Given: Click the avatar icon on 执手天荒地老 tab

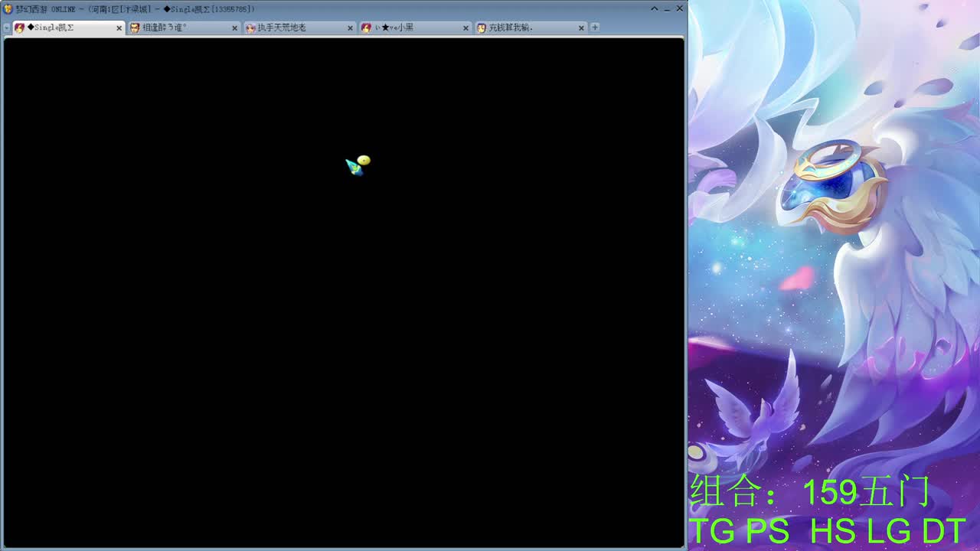Looking at the screenshot, I should pos(250,28).
